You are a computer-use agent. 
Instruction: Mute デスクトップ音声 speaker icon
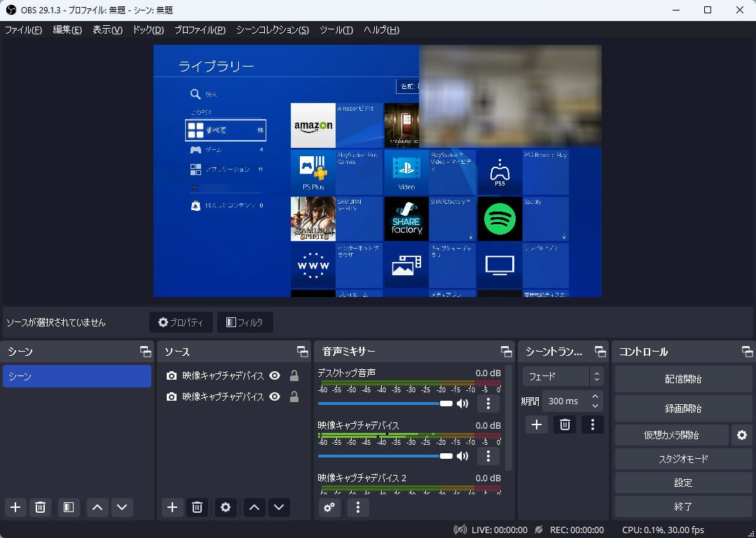click(x=462, y=403)
